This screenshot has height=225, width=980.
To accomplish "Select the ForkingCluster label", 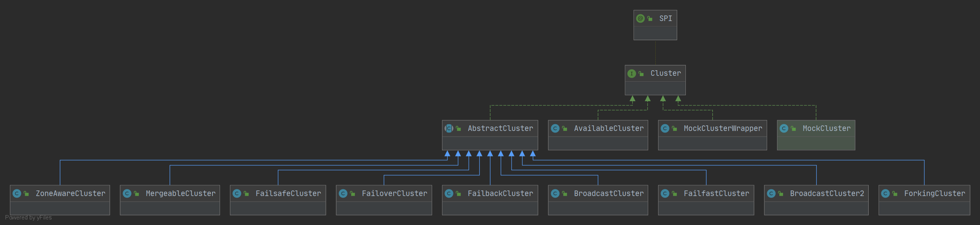I will point(934,193).
